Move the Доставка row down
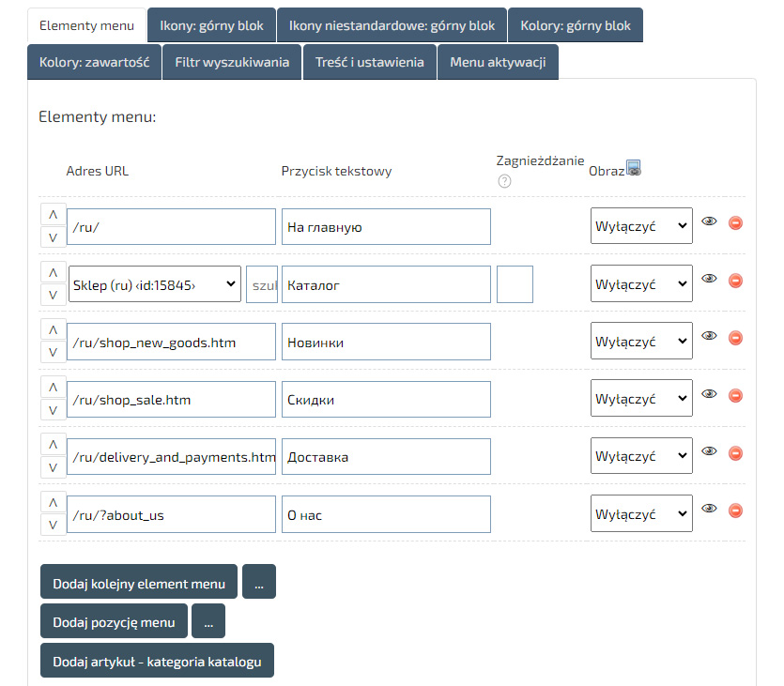The width and height of the screenshot is (784, 686). (53, 468)
